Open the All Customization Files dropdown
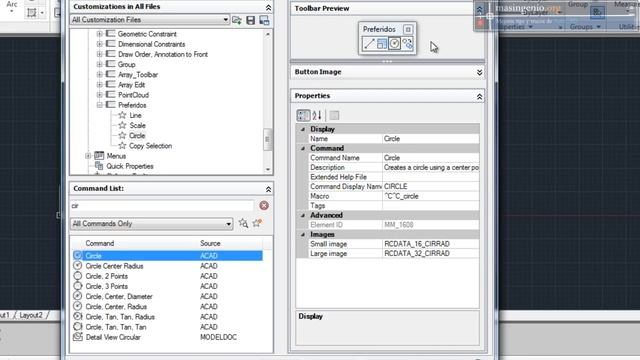 click(225, 20)
